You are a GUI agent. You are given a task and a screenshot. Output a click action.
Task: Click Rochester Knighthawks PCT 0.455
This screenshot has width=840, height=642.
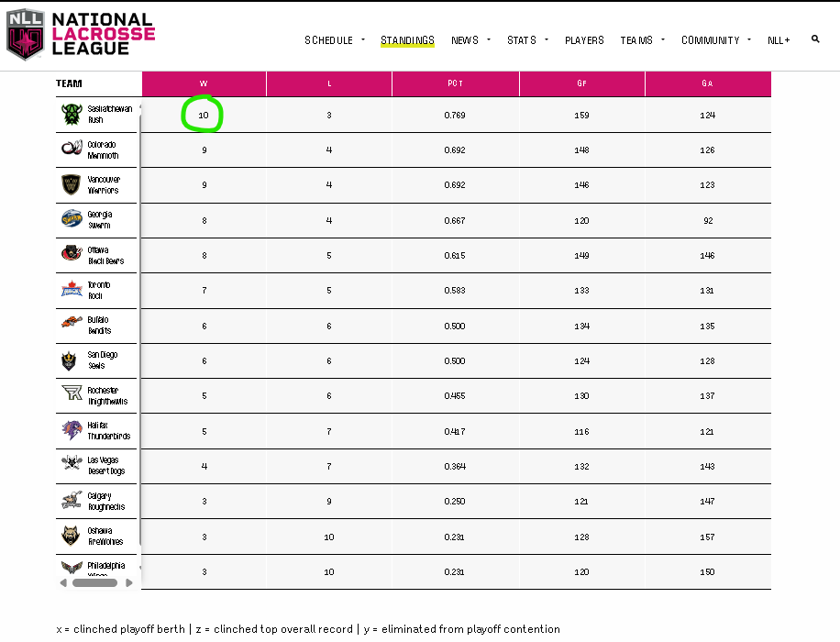(x=455, y=396)
